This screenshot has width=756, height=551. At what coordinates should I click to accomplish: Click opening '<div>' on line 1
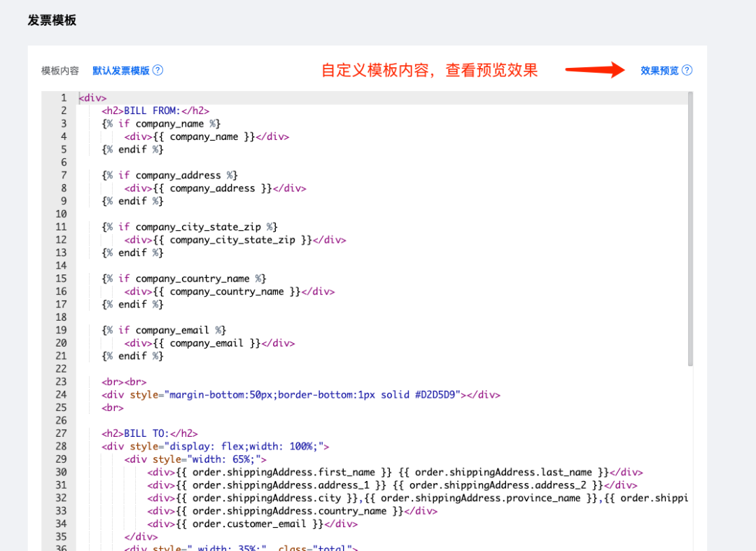coord(92,98)
